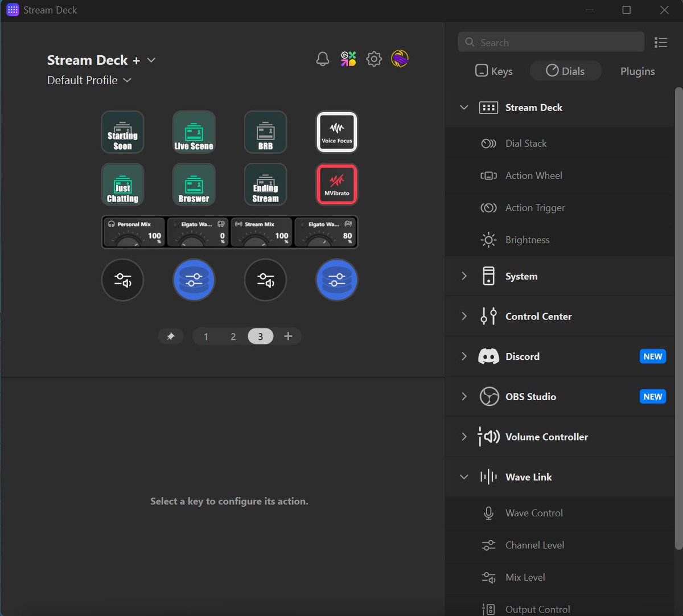Open the Stream Deck + device dropdown

pos(101,60)
